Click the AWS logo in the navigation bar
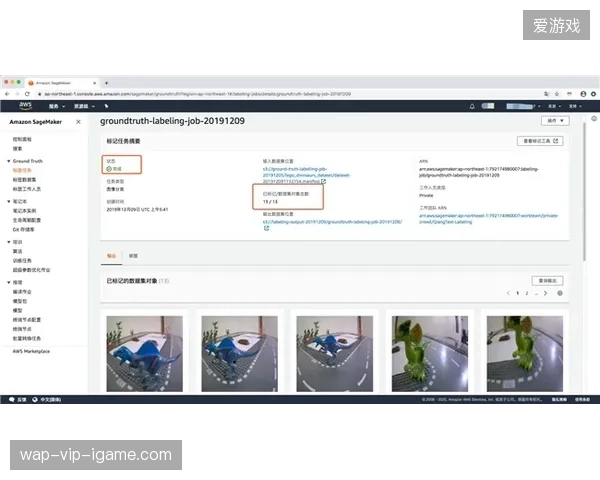This screenshot has width=600, height=480. click(25, 106)
